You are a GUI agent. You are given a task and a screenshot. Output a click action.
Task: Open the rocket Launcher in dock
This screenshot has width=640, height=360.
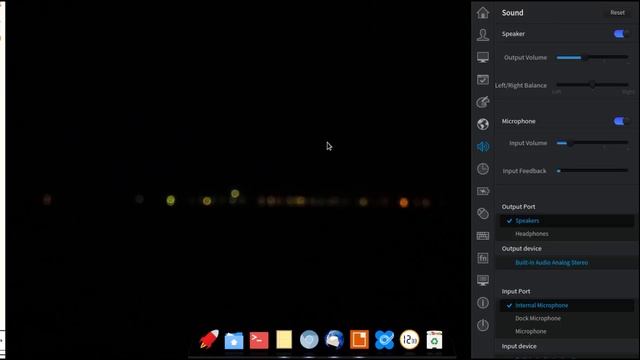[x=209, y=340]
